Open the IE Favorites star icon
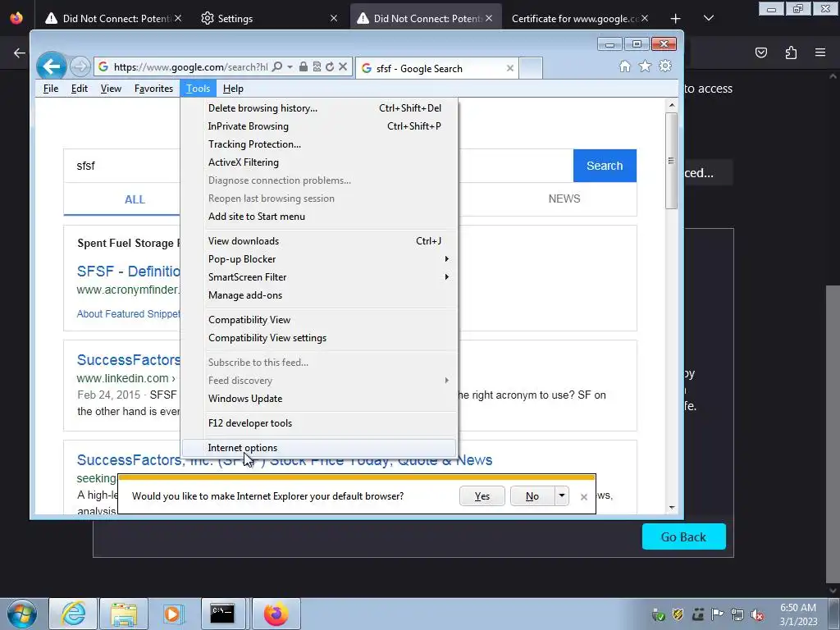Screen dimensions: 840x630 [645, 66]
